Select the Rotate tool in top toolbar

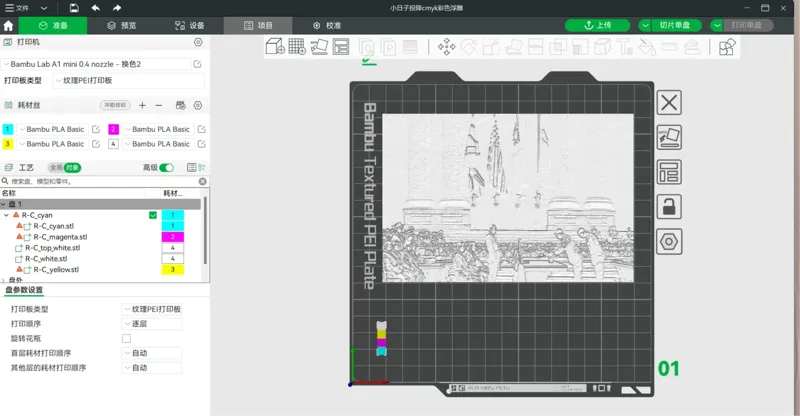(x=468, y=47)
